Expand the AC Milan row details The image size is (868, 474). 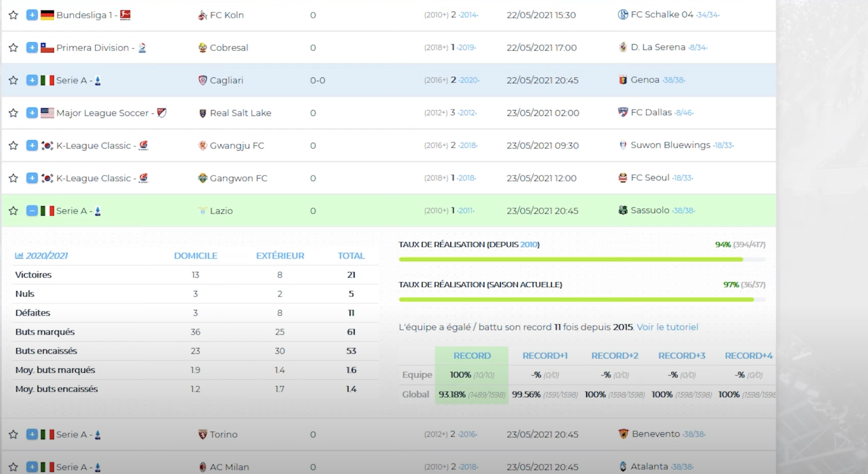click(x=32, y=467)
